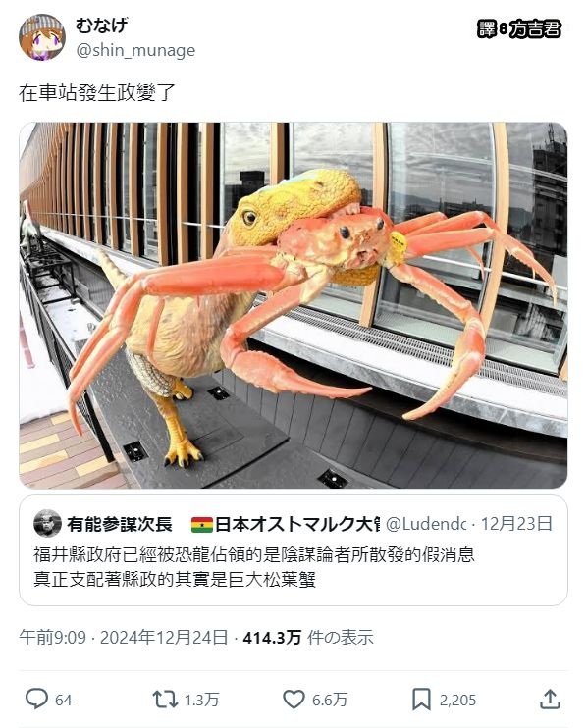Bookmark this tweet with the bookmark icon
Viewport: 587px width, 728px height.
click(421, 700)
